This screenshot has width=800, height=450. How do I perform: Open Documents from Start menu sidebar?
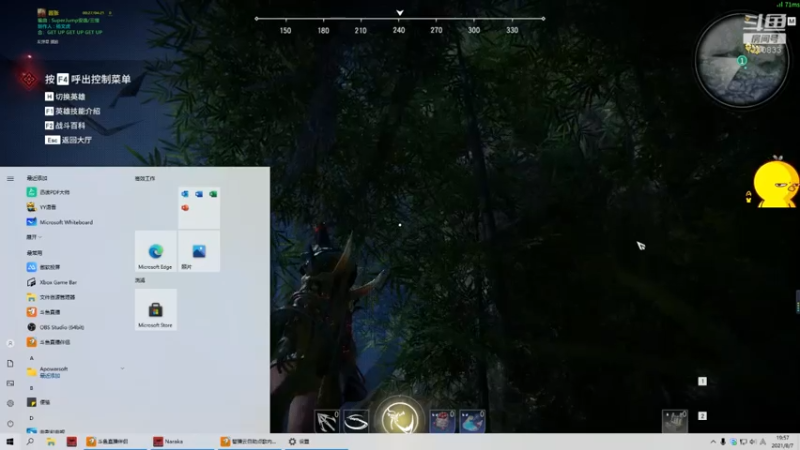[10, 363]
